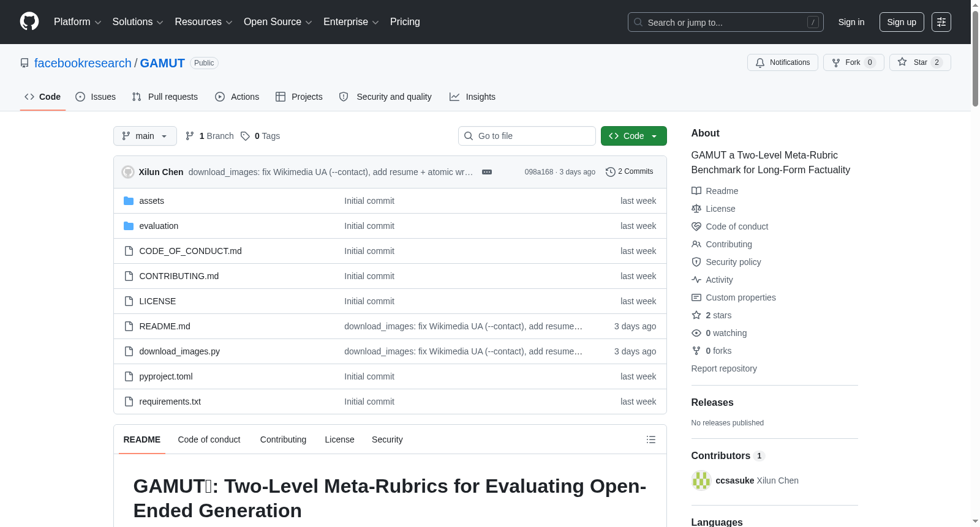
Task: Click the book icon beside Readme
Action: [696, 191]
